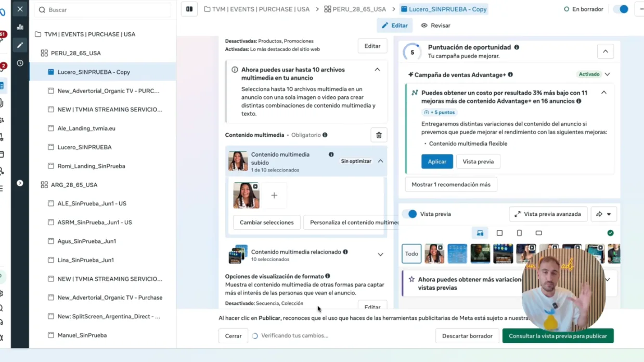Open the share arrow dropdown
644x362 pixels.
tap(603, 214)
